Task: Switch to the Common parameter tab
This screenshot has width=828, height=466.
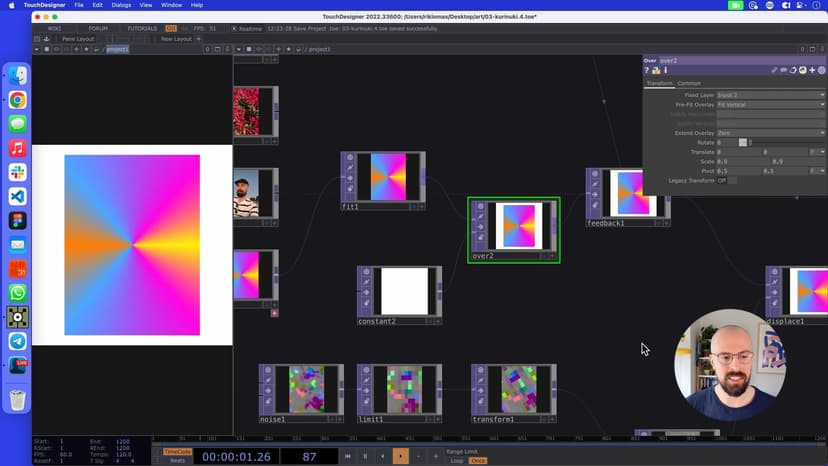Action: pos(689,83)
